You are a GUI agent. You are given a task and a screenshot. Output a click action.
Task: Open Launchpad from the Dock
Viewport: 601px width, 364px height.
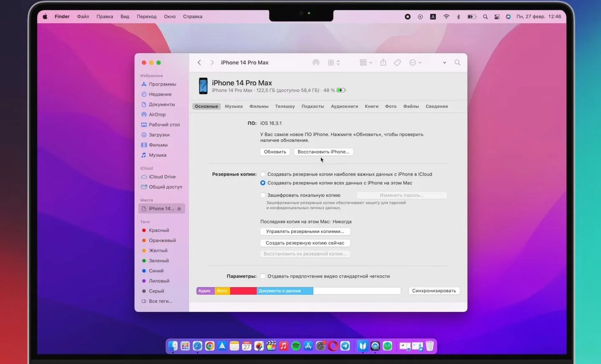click(x=185, y=346)
